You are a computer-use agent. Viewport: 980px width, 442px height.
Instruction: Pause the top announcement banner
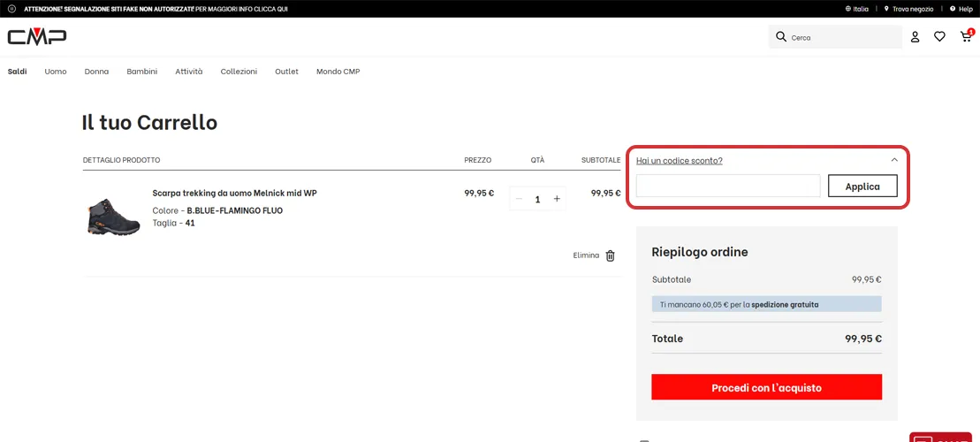coord(11,9)
